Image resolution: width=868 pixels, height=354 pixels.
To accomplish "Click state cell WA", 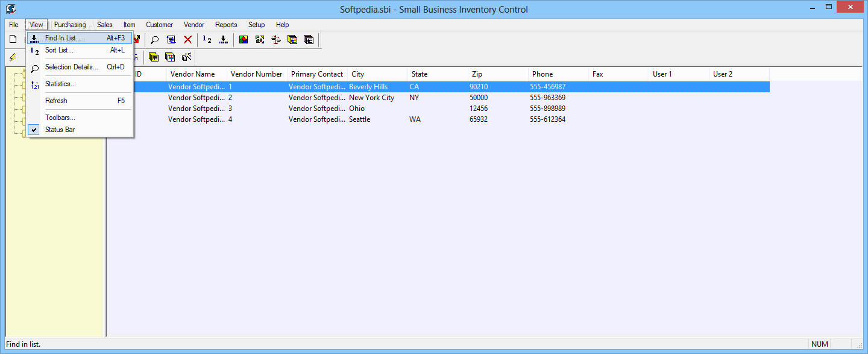I will [415, 119].
